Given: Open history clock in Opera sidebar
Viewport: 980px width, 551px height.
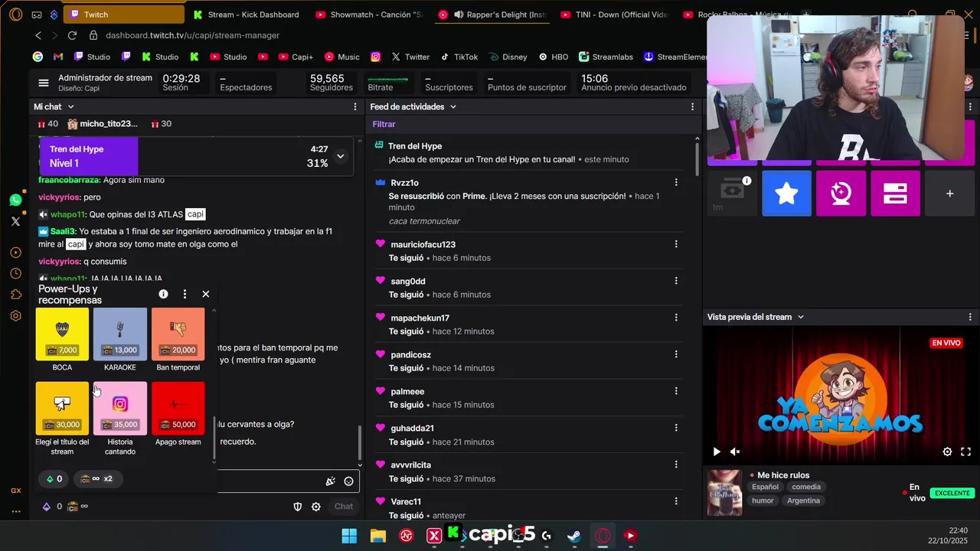Looking at the screenshot, I should 15,273.
